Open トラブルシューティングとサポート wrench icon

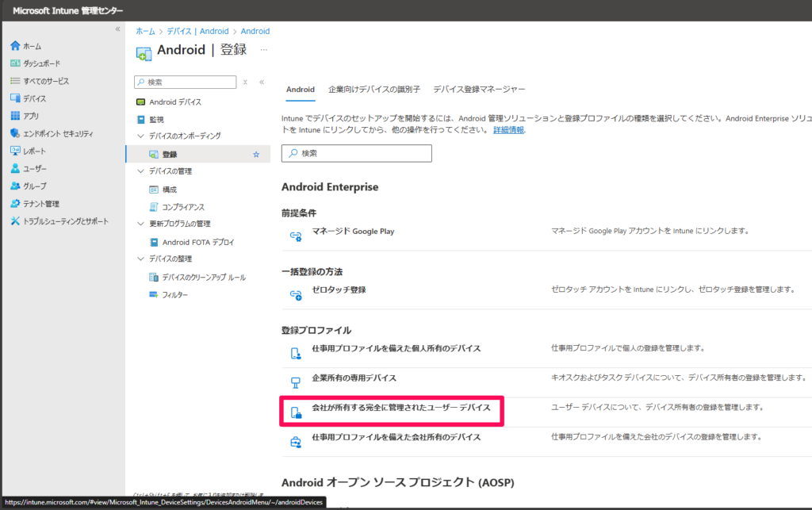15,221
